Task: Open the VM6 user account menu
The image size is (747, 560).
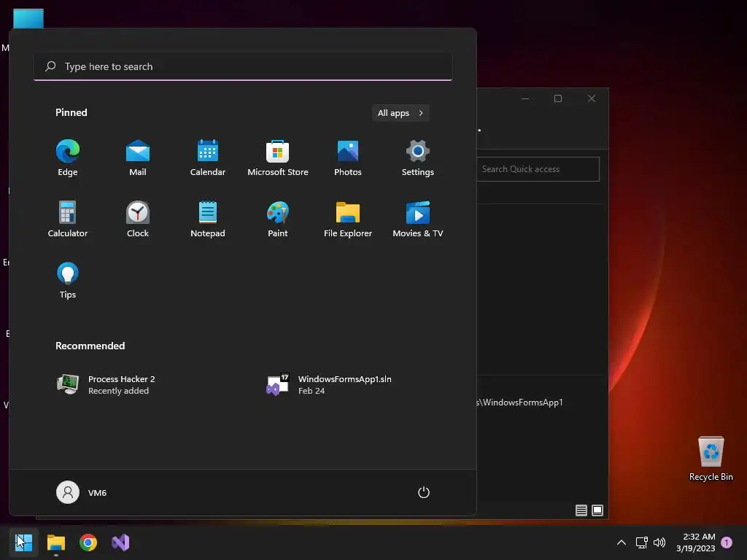Action: coord(82,492)
